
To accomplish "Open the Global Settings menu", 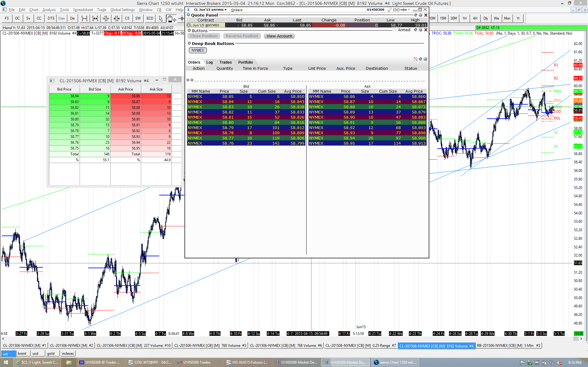I will [x=123, y=10].
